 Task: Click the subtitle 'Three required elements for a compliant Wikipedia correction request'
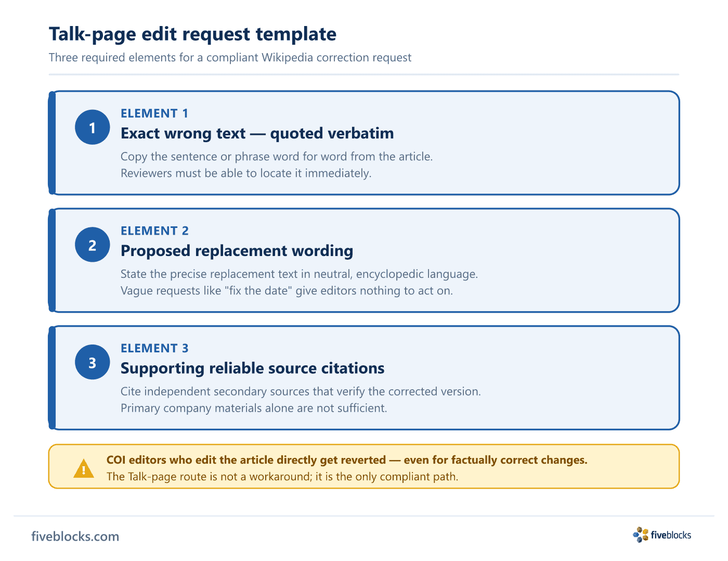pos(230,57)
